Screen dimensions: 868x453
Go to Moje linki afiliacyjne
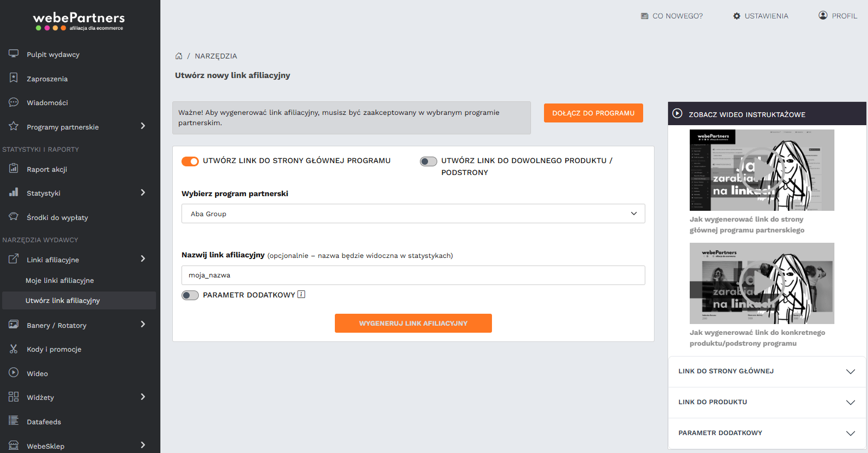pos(60,280)
